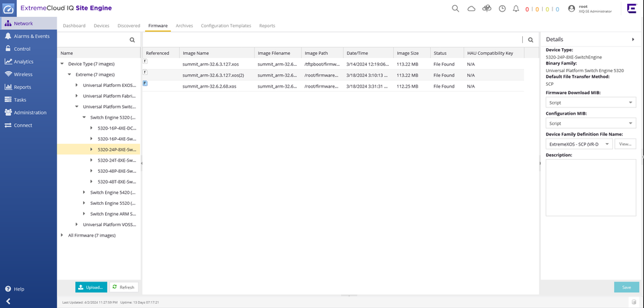The width and height of the screenshot is (644, 308).
Task: Toggle Referenced flag for summit_arm-32.6.3.127.xos(2)
Action: coord(145,73)
